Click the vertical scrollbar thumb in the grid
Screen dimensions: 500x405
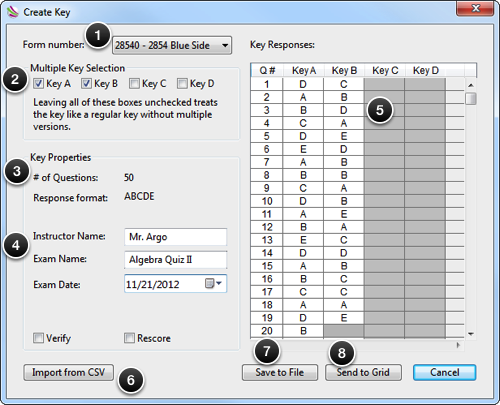click(x=471, y=99)
